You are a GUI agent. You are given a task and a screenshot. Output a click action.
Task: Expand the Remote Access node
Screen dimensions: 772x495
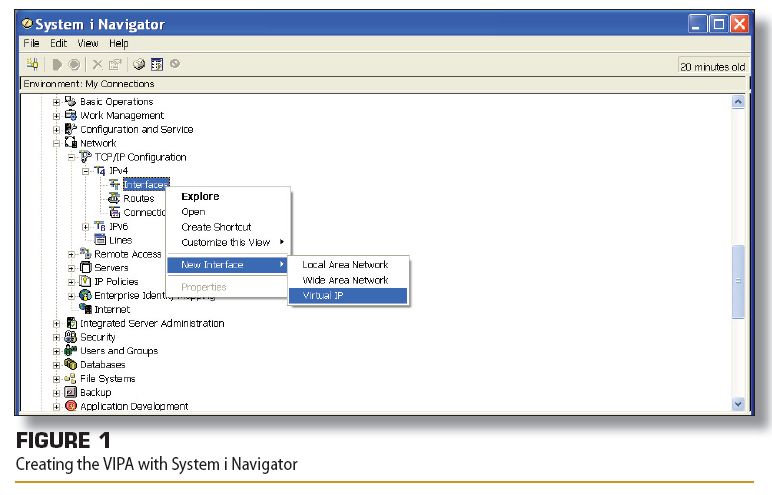point(71,254)
